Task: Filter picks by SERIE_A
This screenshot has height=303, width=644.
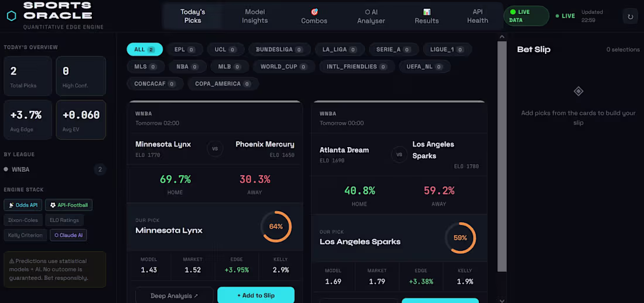Action: [x=394, y=49]
